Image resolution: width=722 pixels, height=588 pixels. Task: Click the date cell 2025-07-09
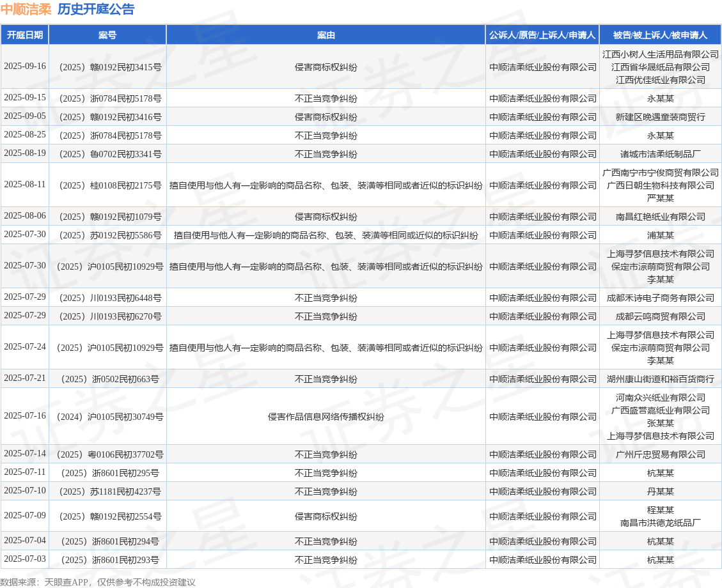(25, 515)
